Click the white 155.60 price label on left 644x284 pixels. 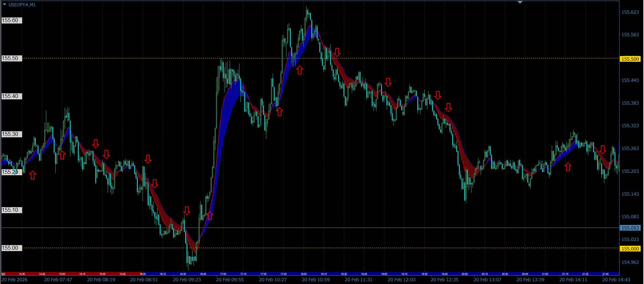pyautogui.click(x=12, y=20)
